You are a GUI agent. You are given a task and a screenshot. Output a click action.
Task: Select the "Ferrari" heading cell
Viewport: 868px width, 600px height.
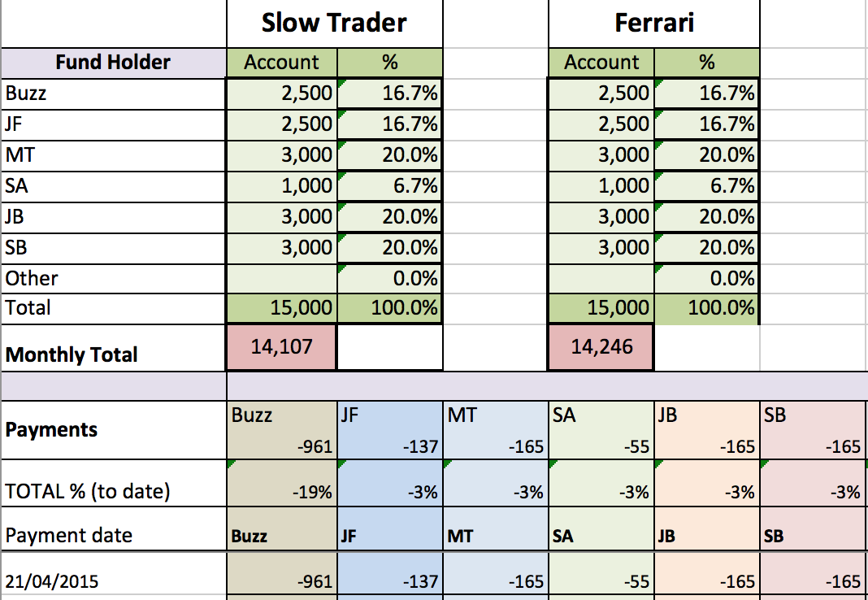point(654,23)
